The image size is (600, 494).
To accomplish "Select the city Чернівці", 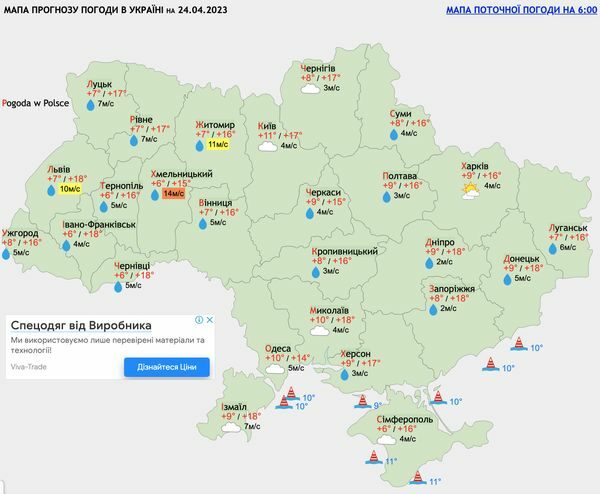I will [132, 266].
